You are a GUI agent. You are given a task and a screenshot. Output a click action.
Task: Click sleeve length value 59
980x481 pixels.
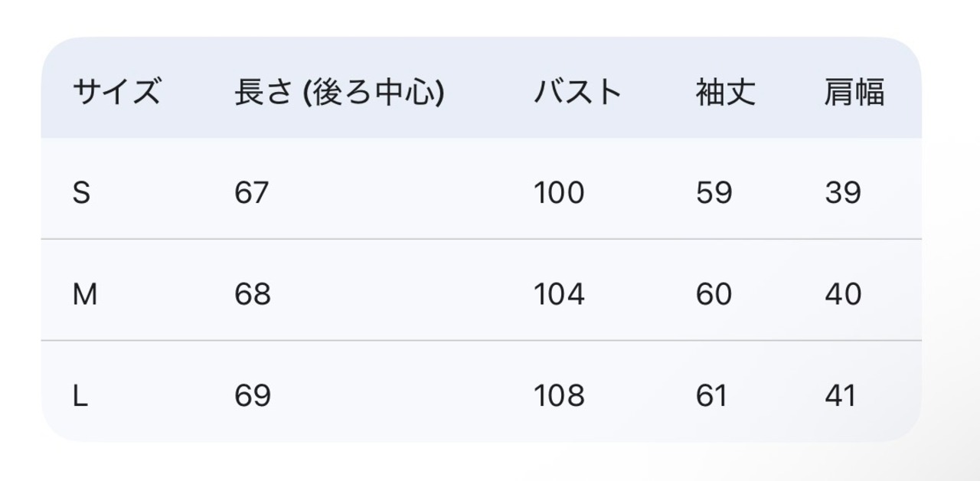point(714,192)
